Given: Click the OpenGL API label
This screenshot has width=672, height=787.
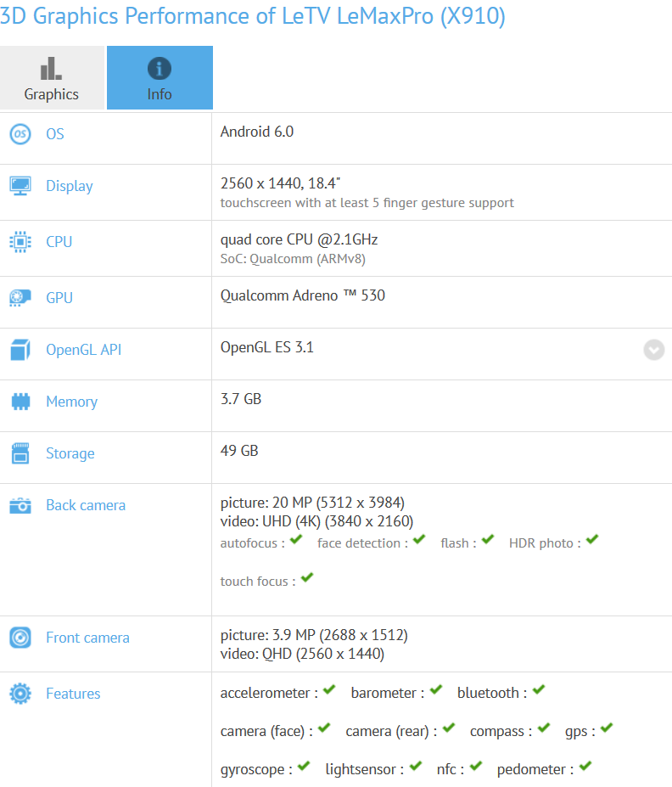Looking at the screenshot, I should pos(84,350).
